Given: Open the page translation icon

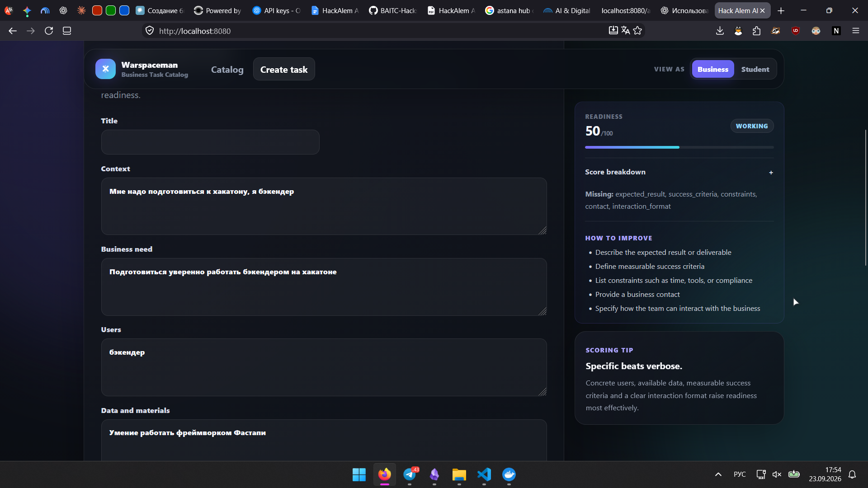Looking at the screenshot, I should [626, 30].
